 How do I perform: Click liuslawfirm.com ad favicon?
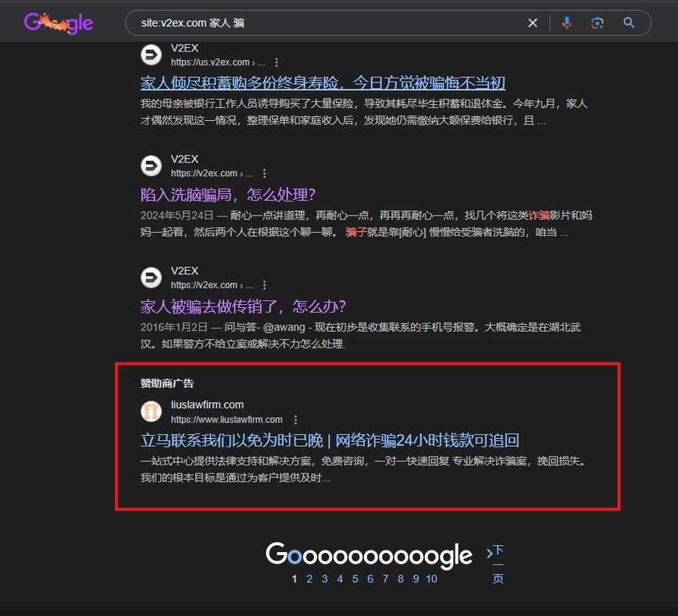152,411
